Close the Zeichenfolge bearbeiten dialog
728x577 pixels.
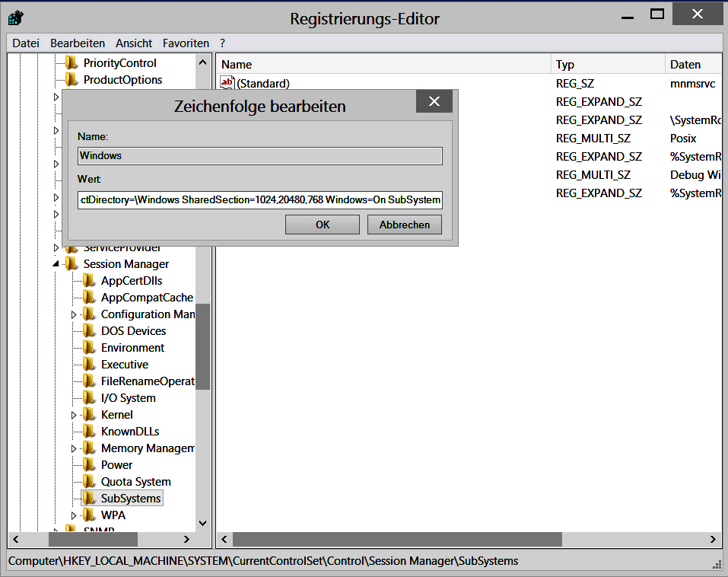434,101
